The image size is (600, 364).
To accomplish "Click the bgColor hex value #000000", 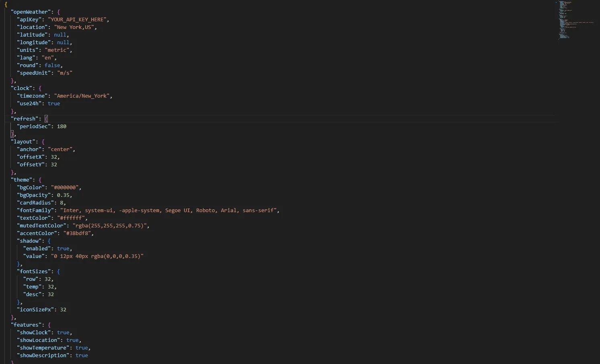I will pos(66,187).
